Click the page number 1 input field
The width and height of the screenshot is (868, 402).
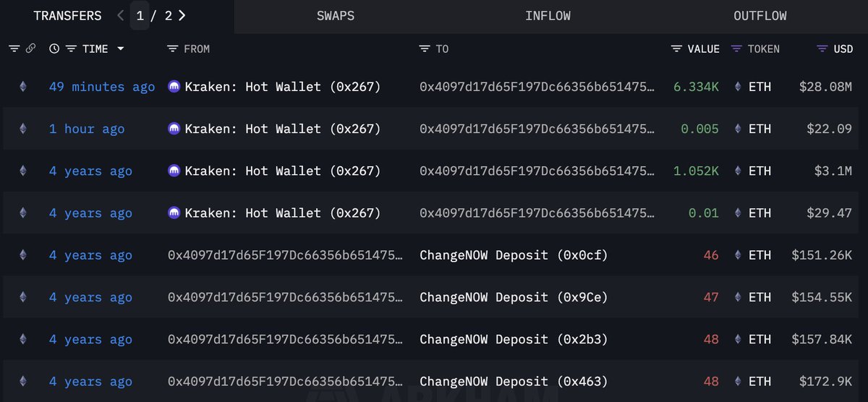click(140, 15)
